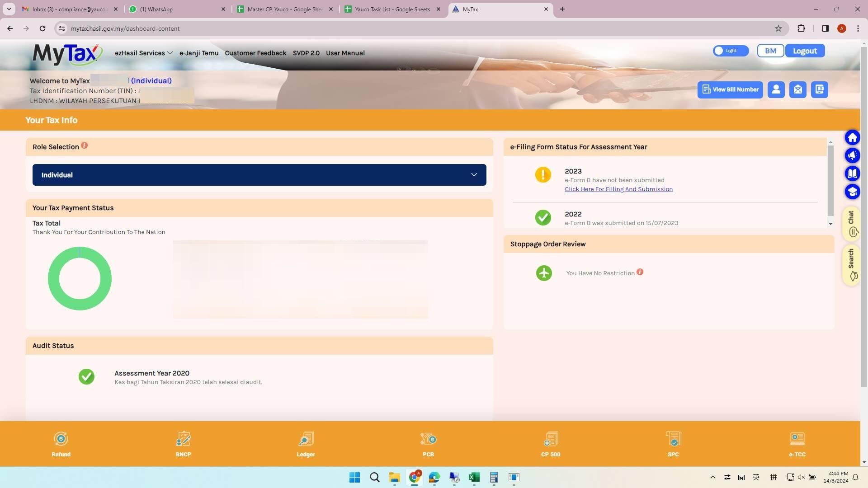Open the Chrome profile avatar
Viewport: 868px width, 488px height.
842,28
